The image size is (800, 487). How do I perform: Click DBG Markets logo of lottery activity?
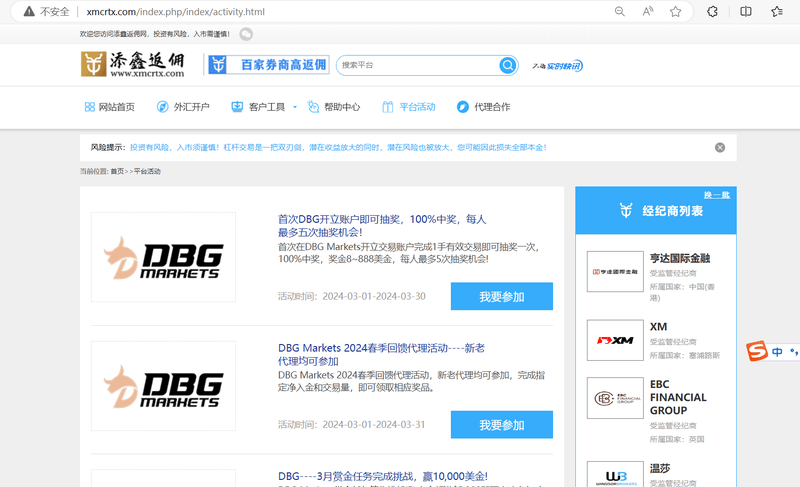click(163, 257)
